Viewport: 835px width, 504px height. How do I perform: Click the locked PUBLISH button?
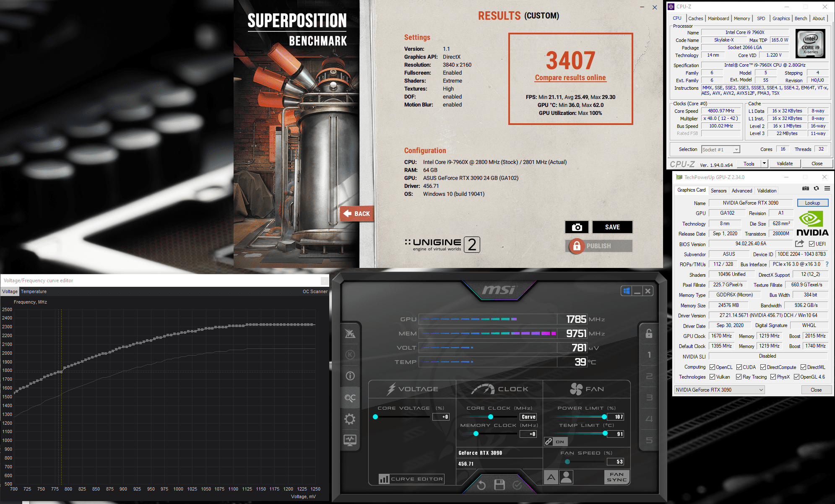[599, 246]
